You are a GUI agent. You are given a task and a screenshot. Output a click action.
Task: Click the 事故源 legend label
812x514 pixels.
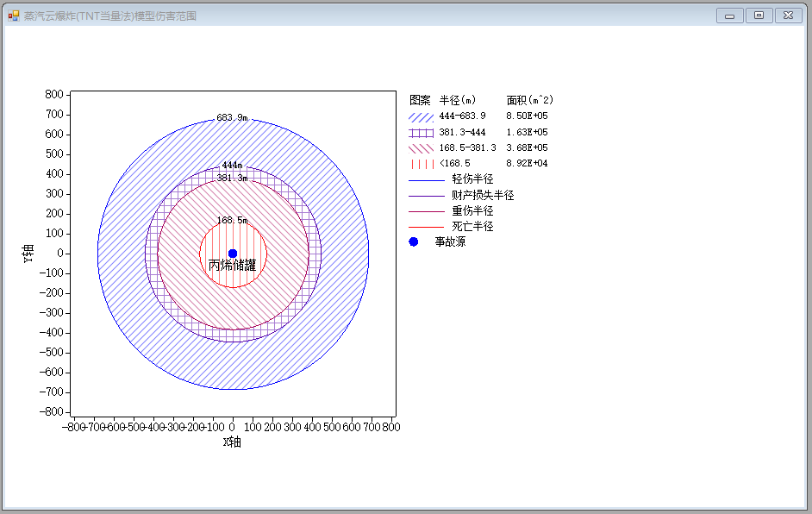[x=450, y=242]
